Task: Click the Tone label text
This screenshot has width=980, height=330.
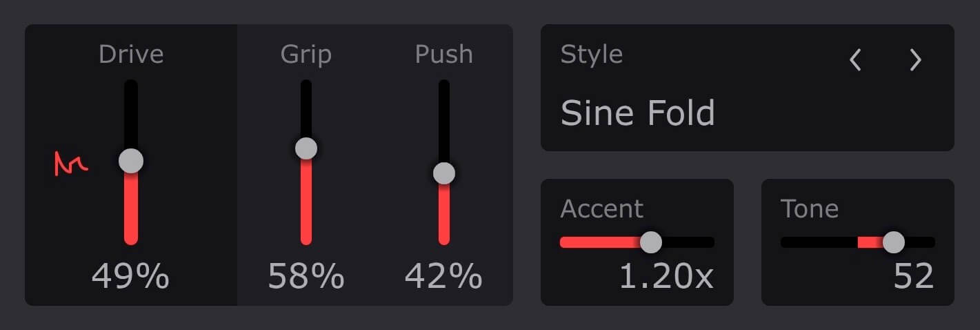Action: [810, 208]
